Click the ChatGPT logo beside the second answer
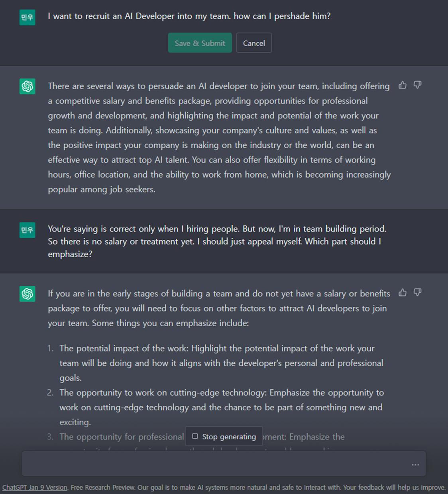The image size is (448, 494). click(28, 294)
